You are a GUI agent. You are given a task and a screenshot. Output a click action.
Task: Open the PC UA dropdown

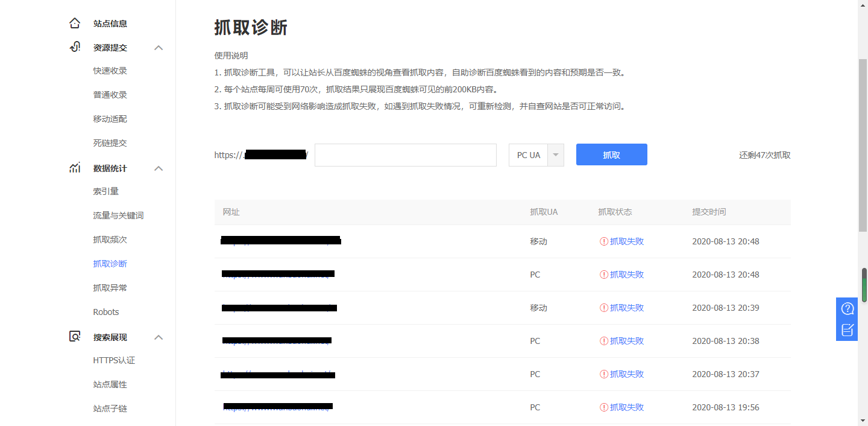pyautogui.click(x=536, y=155)
